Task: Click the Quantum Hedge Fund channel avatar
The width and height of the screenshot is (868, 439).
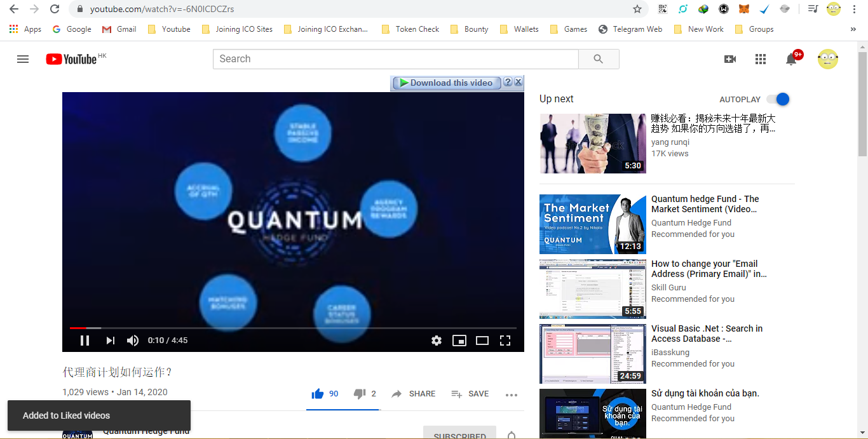Action: click(78, 434)
